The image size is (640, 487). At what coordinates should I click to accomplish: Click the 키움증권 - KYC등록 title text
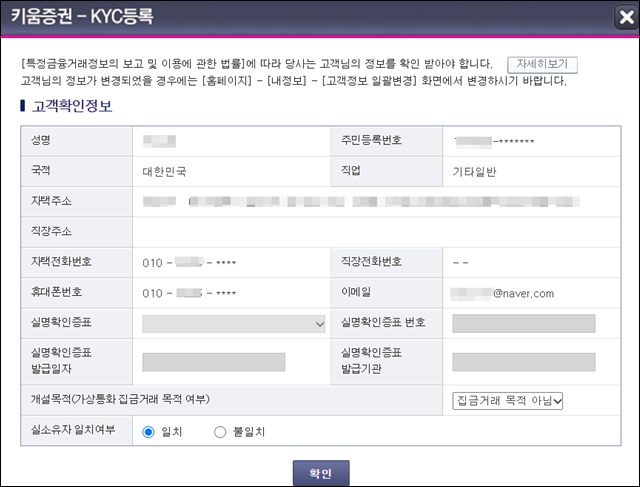(x=82, y=17)
